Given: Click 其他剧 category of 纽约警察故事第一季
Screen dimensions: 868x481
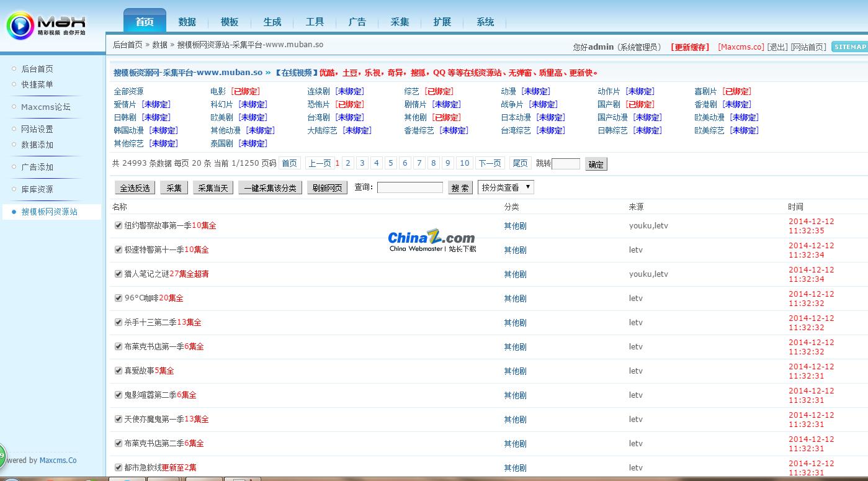Looking at the screenshot, I should pos(515,226).
